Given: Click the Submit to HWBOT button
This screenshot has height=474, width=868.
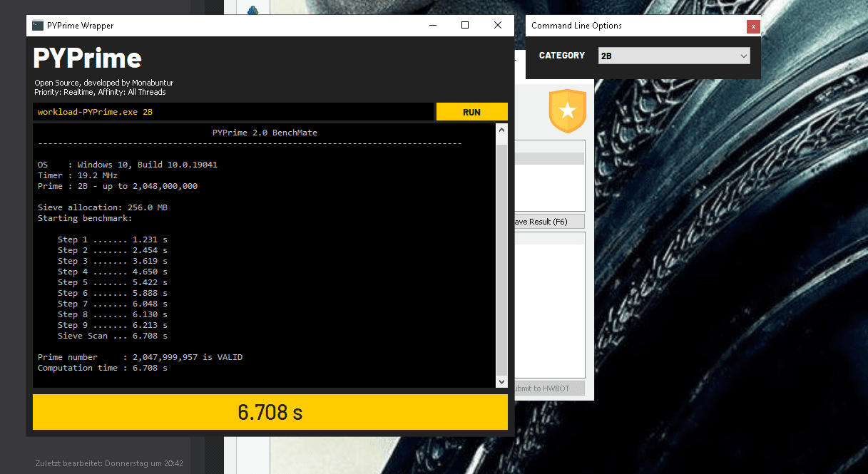Looking at the screenshot, I should (548, 388).
